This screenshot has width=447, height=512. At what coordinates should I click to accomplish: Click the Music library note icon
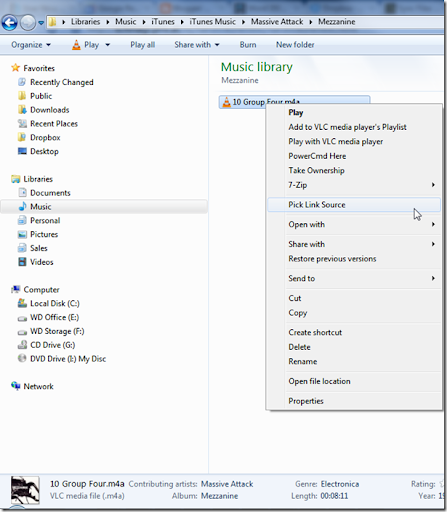coord(22,206)
